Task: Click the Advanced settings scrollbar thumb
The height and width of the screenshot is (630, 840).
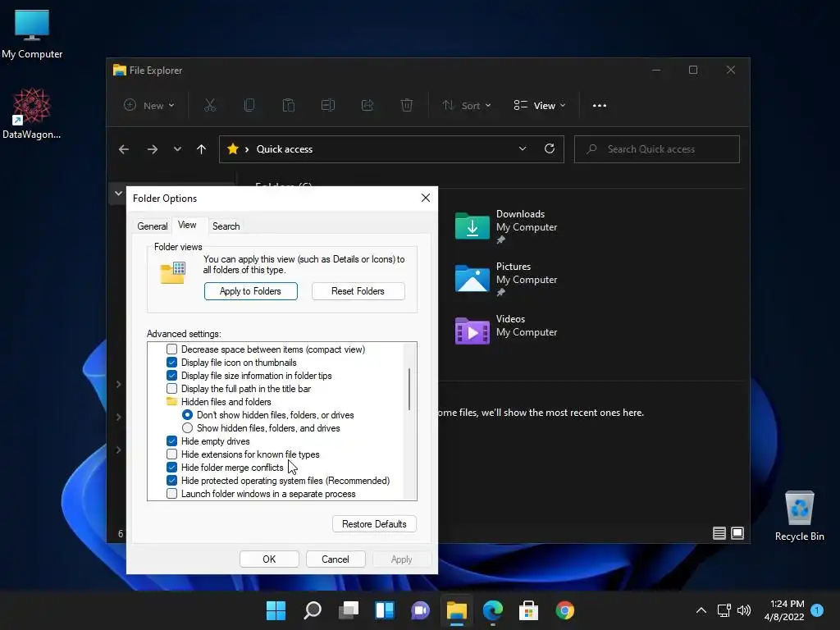Action: pyautogui.click(x=409, y=389)
